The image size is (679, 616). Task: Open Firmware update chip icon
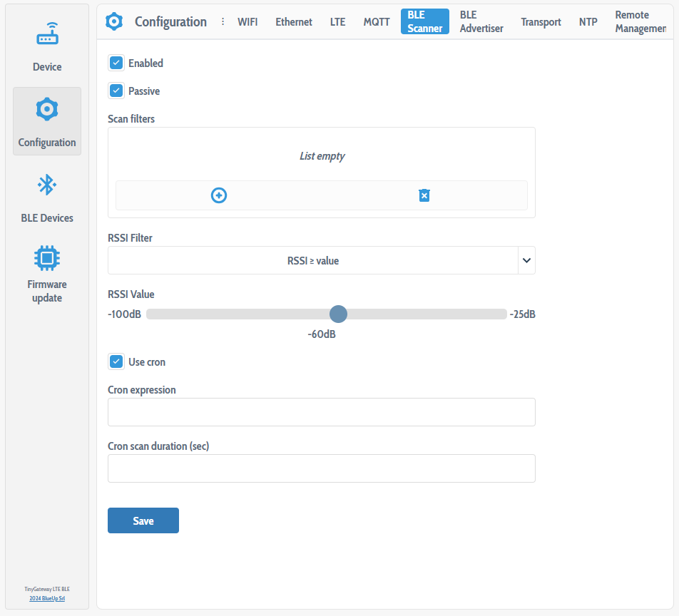(47, 257)
